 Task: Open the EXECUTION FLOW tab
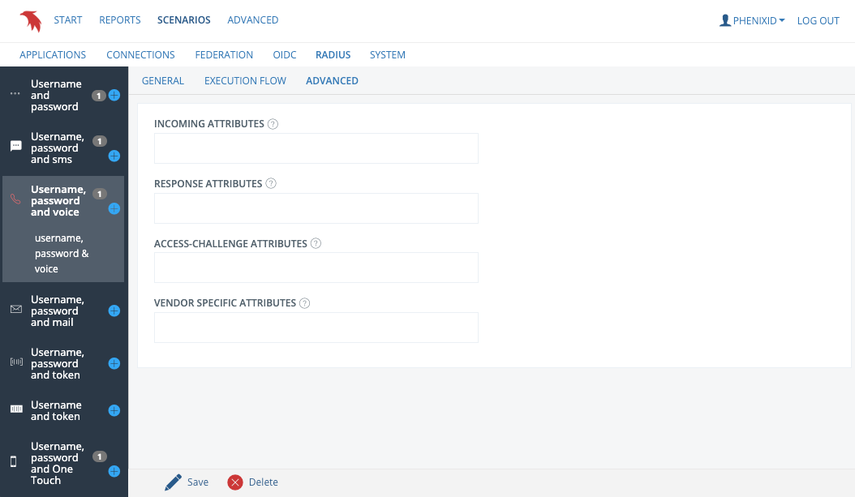pos(245,81)
